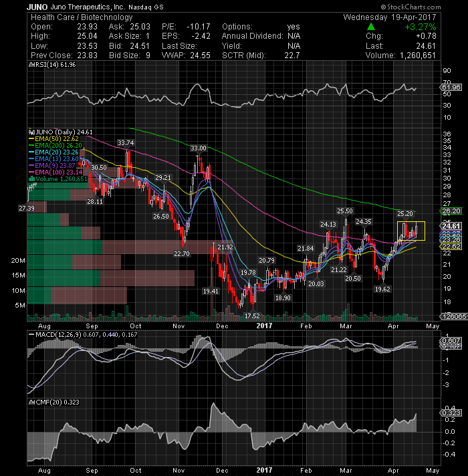The width and height of the screenshot is (468, 476).
Task: Click the Ask value 25.03
Action: (140, 27)
